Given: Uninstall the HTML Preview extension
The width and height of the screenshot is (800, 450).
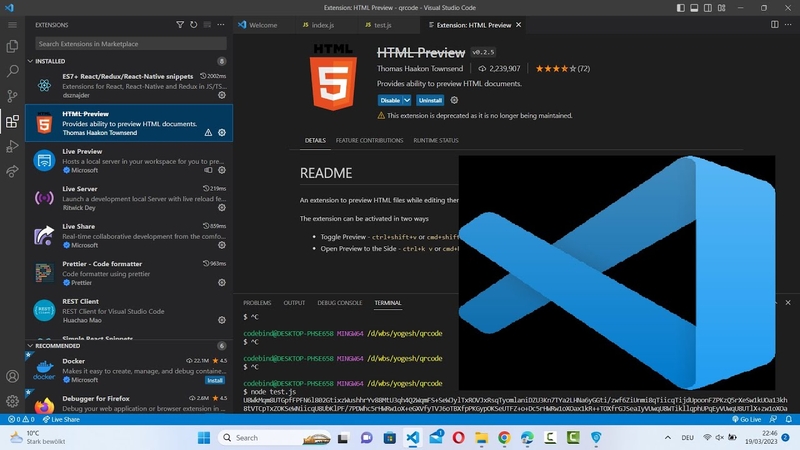Looking at the screenshot, I should point(430,101).
